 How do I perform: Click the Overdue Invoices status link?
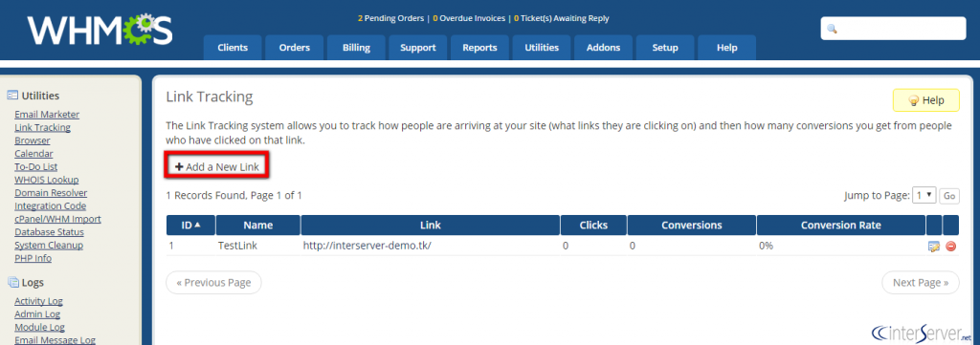(469, 18)
